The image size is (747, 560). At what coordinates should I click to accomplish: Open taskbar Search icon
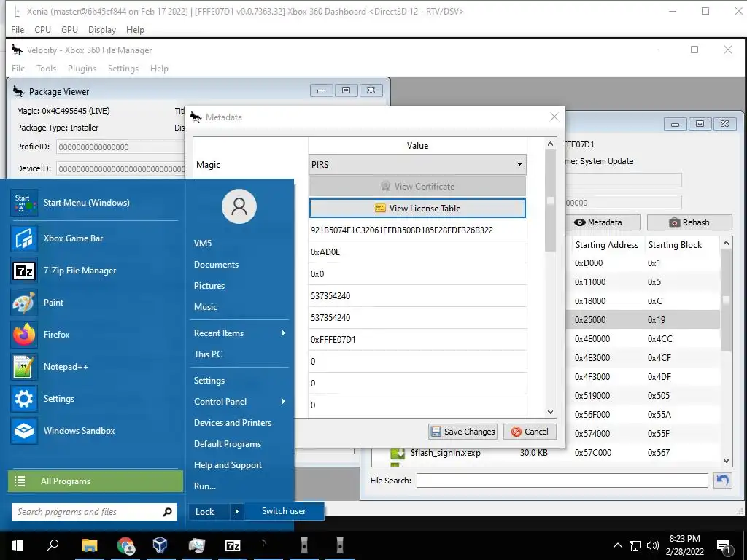click(53, 545)
